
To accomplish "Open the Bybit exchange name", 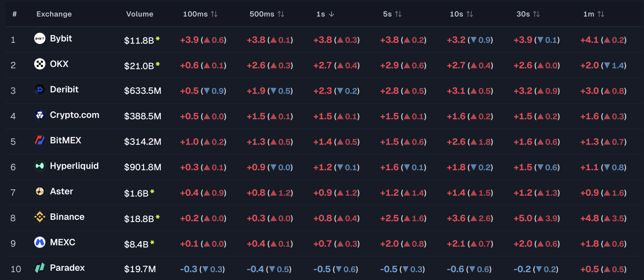I will 61,38.
